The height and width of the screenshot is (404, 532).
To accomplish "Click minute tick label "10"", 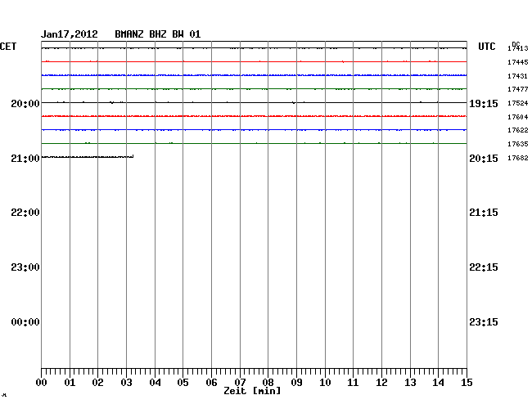I will 325,383.
